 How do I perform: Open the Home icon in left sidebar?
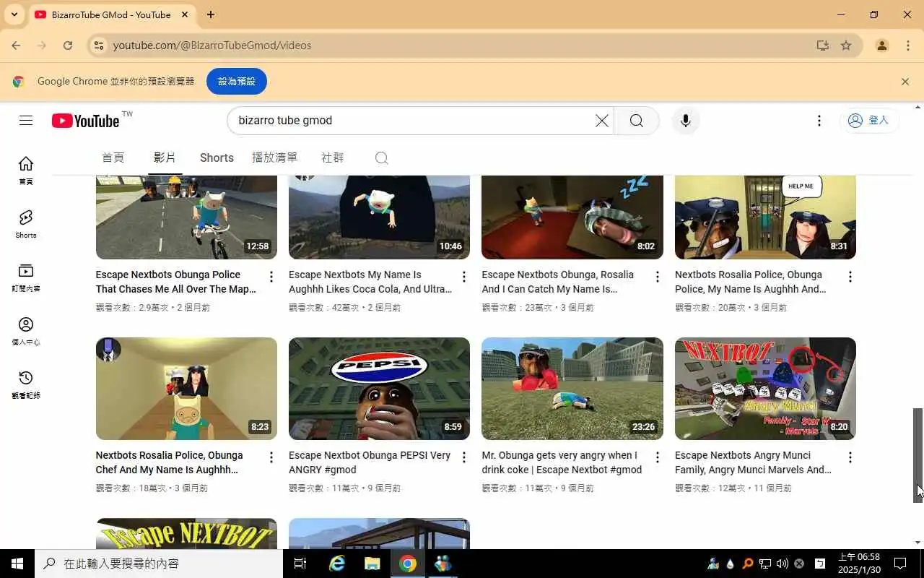(x=26, y=170)
